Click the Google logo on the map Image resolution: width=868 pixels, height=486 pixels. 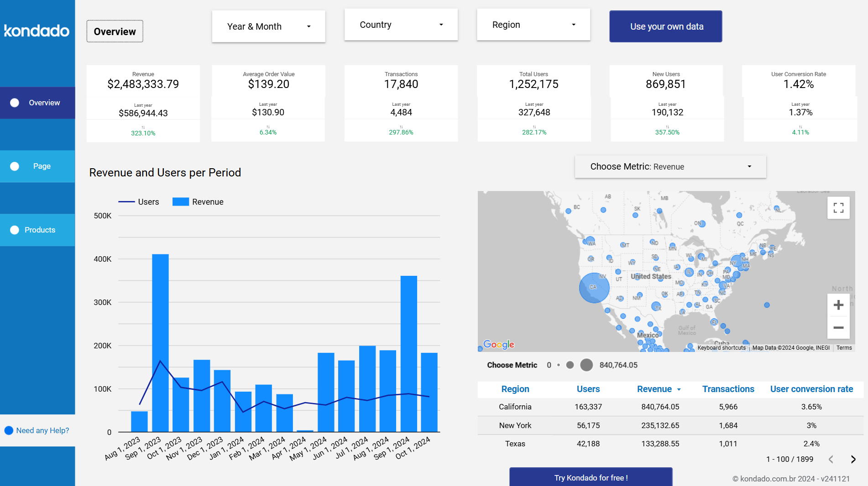(x=499, y=345)
